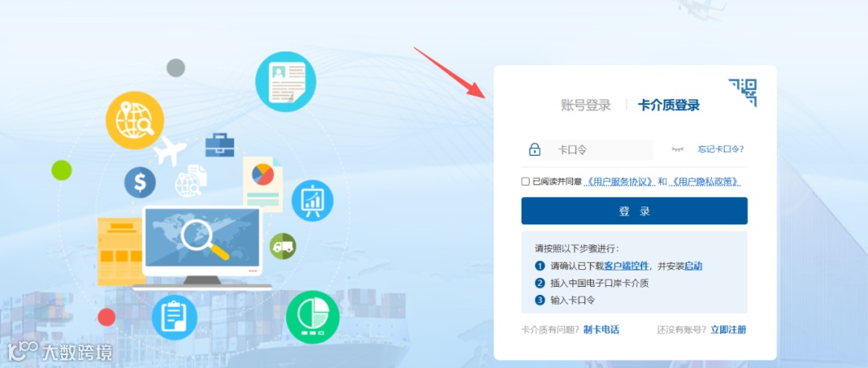The image size is (868, 368).
Task: Check the 已阅读并同意 agreement checkbox
Action: tap(526, 182)
